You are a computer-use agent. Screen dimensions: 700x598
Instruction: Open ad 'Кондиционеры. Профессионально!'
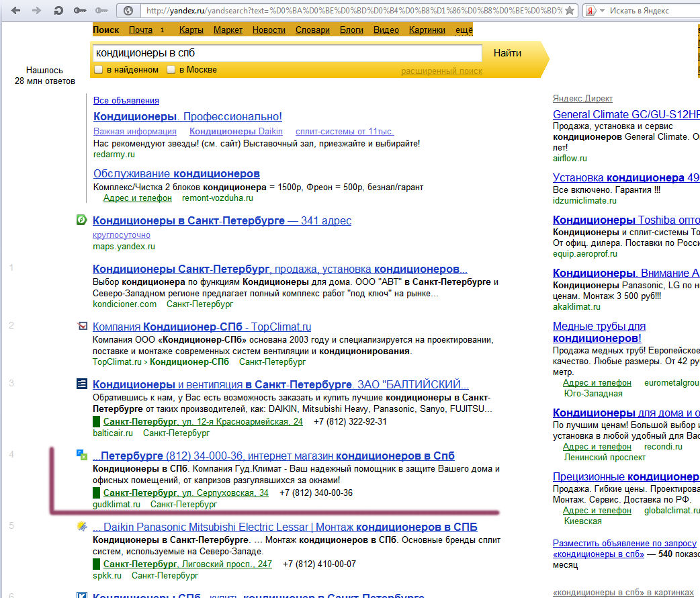pyautogui.click(x=187, y=116)
